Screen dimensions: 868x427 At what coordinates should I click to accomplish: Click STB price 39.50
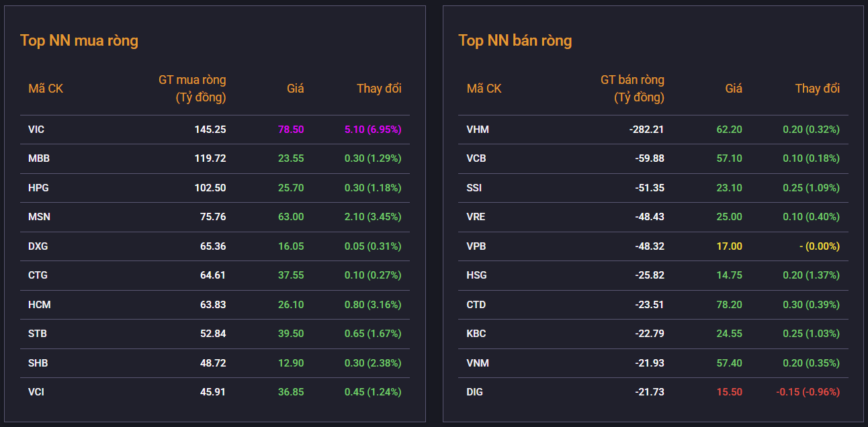click(x=291, y=334)
